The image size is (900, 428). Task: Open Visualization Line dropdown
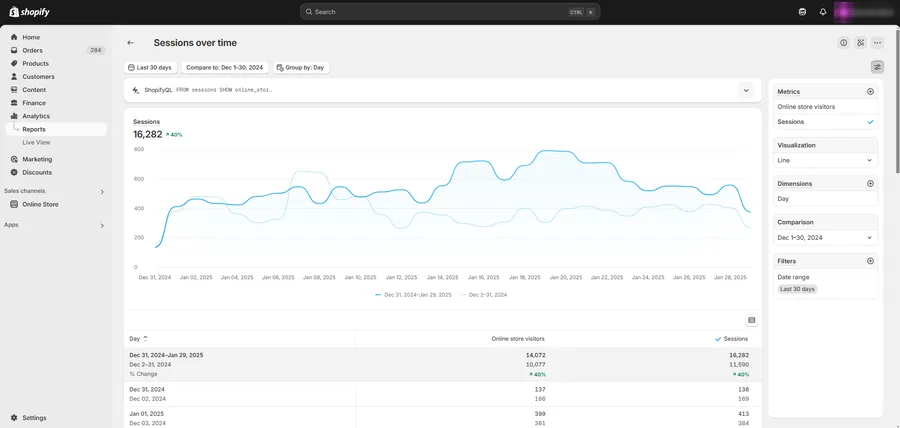coord(825,161)
